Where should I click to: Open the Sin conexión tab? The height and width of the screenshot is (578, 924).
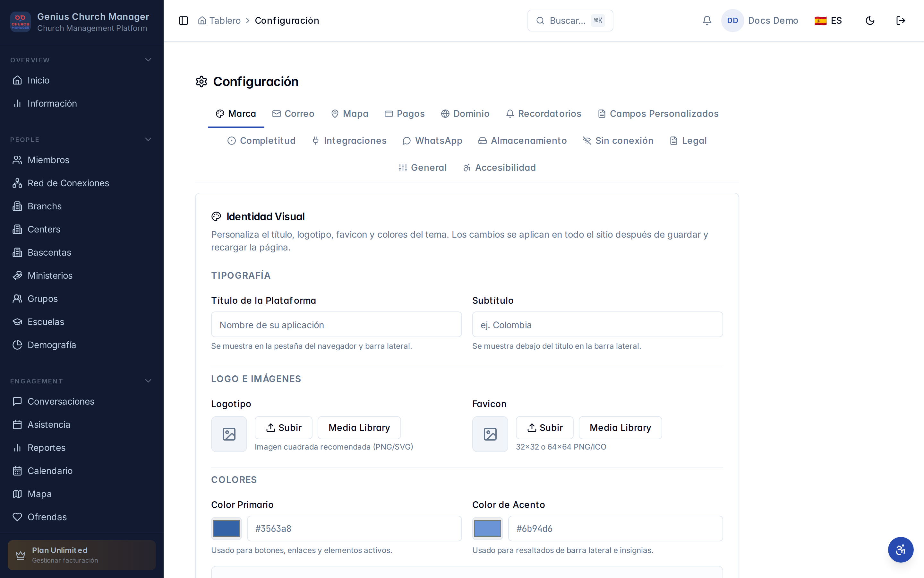click(x=618, y=141)
